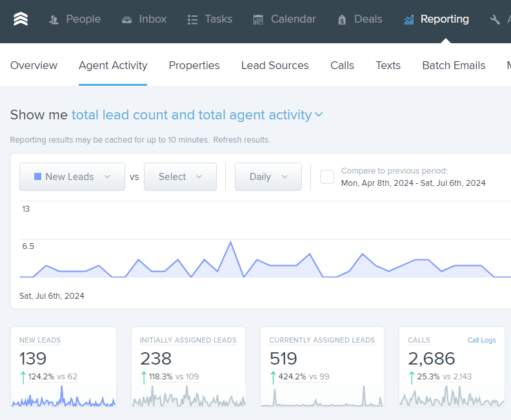Viewport: 511px width, 420px height.
Task: Select the Currently Assigned Leads stat card
Action: pyautogui.click(x=323, y=367)
